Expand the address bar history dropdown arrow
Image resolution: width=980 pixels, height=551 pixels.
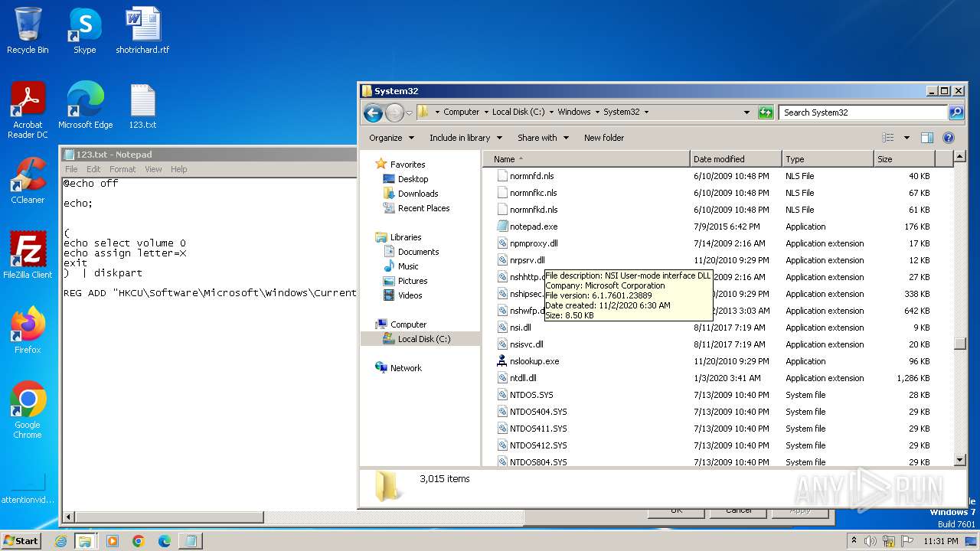(x=746, y=112)
